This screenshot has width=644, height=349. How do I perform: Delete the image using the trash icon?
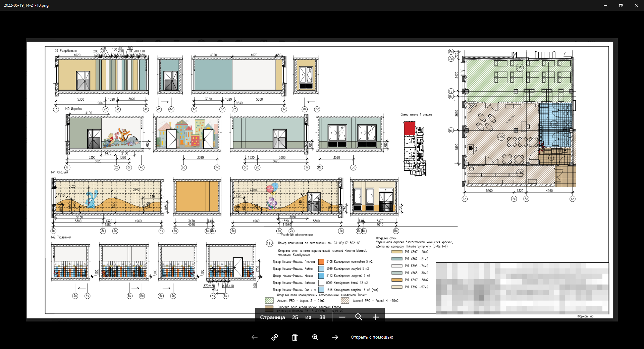point(295,337)
